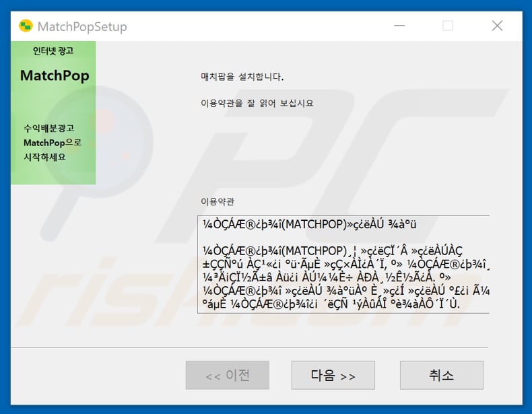Click the 매치팝을 설치합니다. text
Image resolution: width=532 pixels, height=414 pixels.
click(x=242, y=77)
